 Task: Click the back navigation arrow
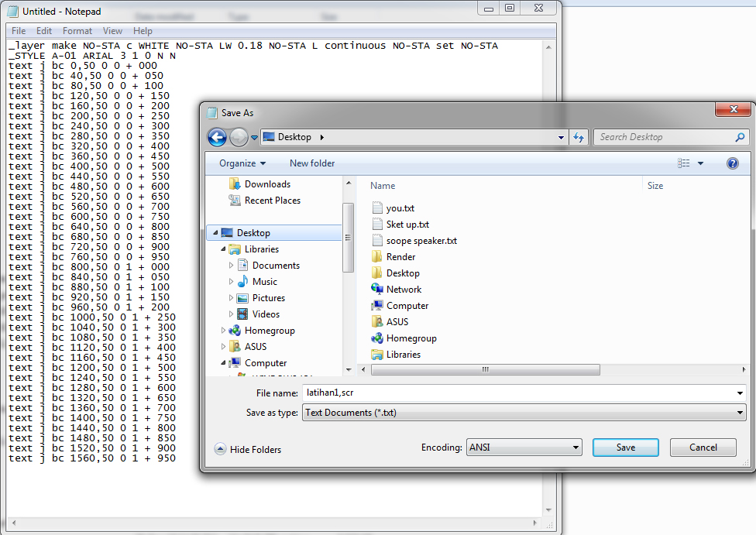point(216,137)
